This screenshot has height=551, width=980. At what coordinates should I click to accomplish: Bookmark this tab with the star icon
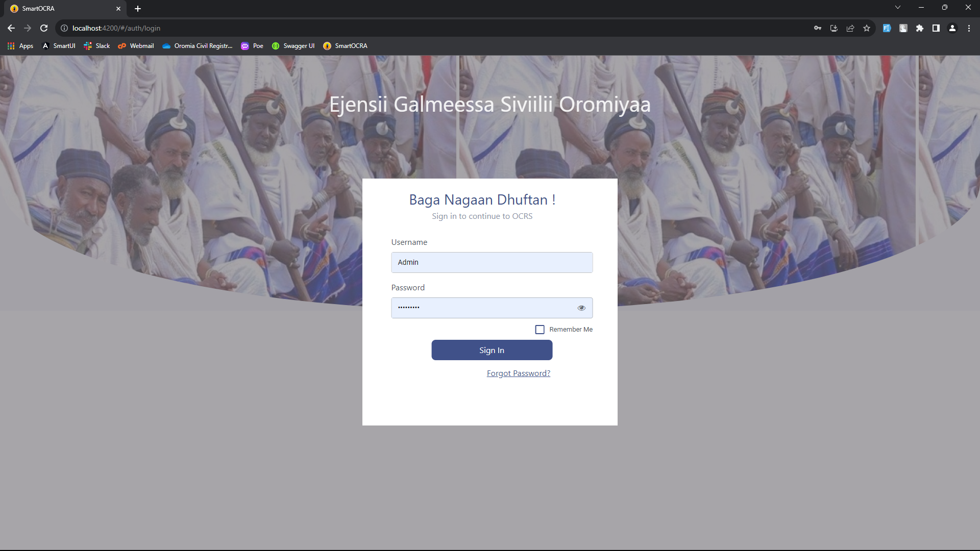click(x=867, y=28)
